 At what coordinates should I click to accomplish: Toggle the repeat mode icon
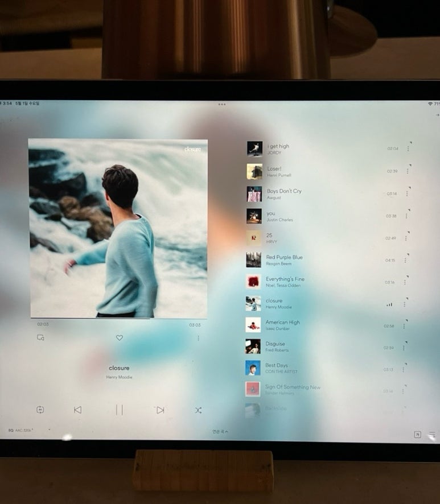pyautogui.click(x=40, y=410)
